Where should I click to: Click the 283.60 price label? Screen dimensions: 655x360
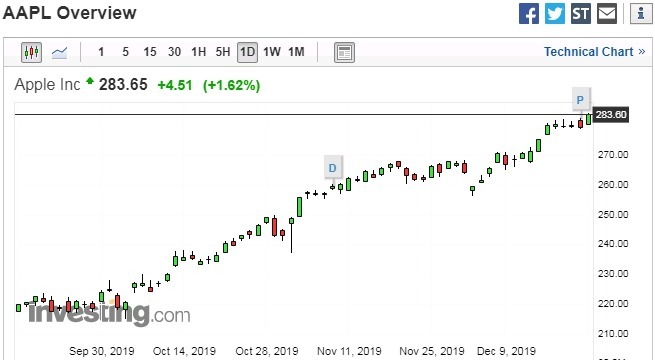pyautogui.click(x=611, y=114)
